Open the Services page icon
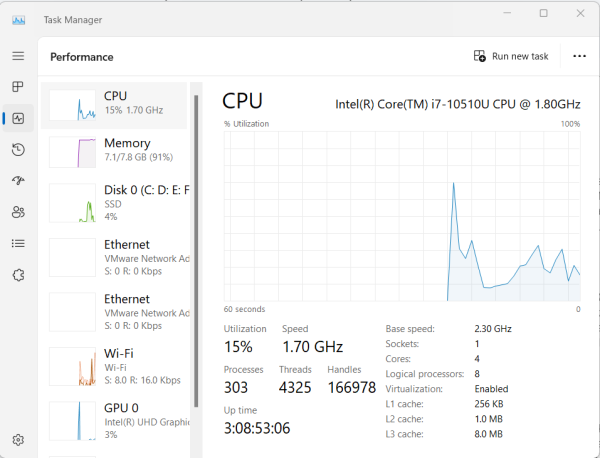 point(18,274)
